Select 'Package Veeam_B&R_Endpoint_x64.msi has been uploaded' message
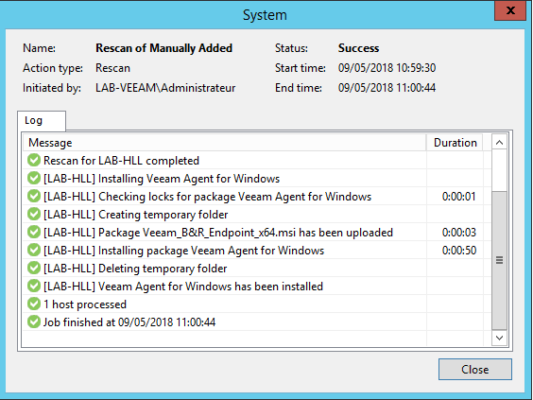533x400 pixels. [218, 233]
